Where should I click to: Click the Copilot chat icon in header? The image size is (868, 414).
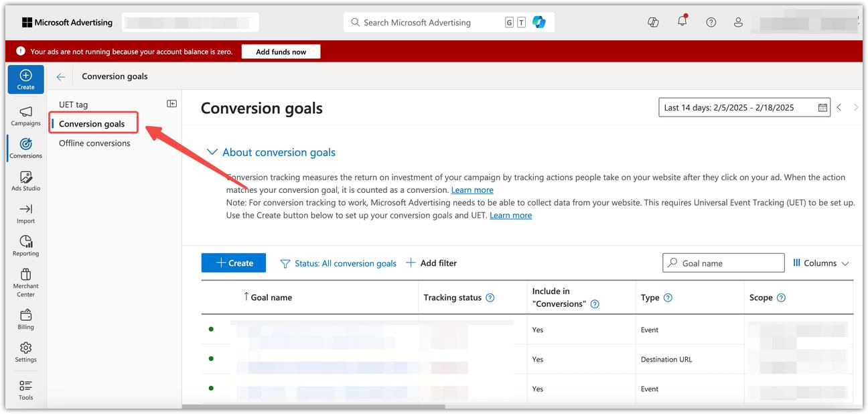click(654, 22)
